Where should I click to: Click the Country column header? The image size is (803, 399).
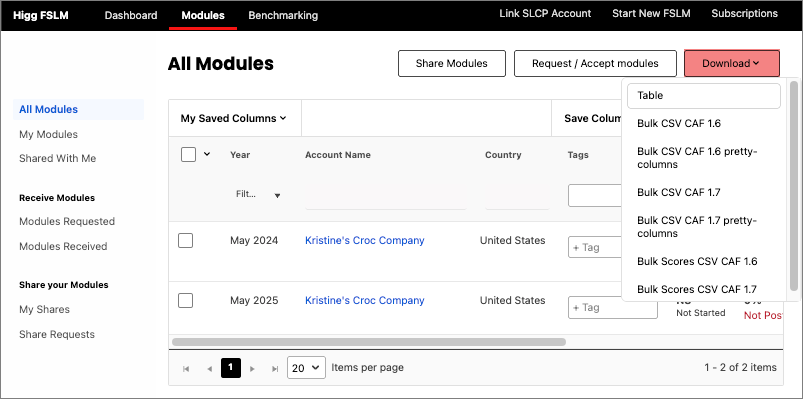[503, 155]
